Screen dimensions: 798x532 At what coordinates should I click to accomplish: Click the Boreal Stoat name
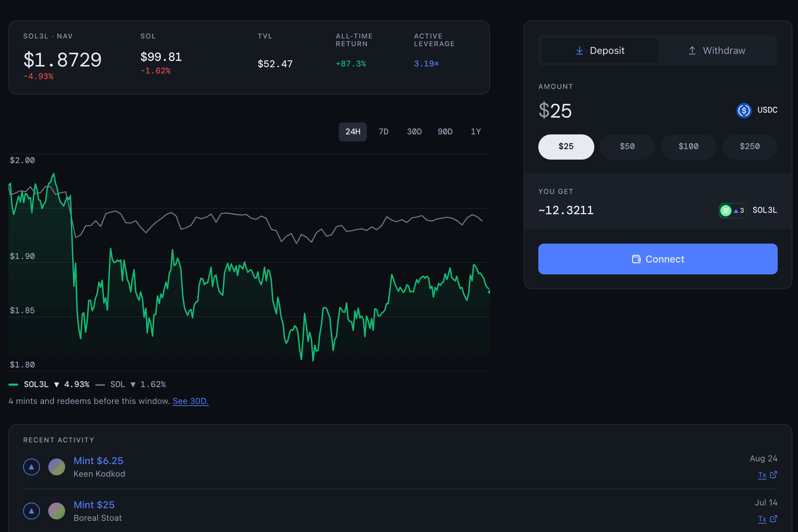click(98, 518)
